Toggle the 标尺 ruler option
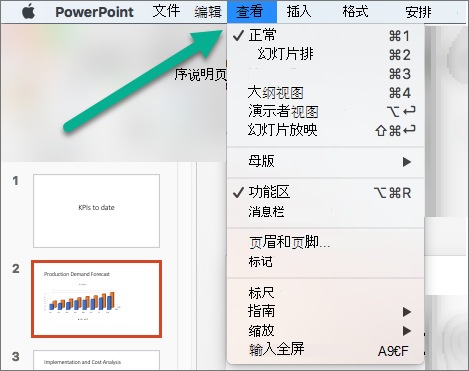 click(x=325, y=293)
